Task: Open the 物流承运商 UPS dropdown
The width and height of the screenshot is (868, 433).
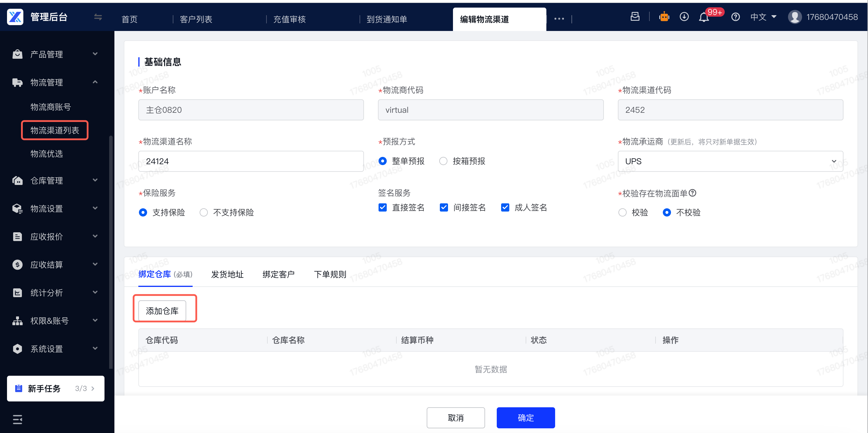Action: (730, 161)
